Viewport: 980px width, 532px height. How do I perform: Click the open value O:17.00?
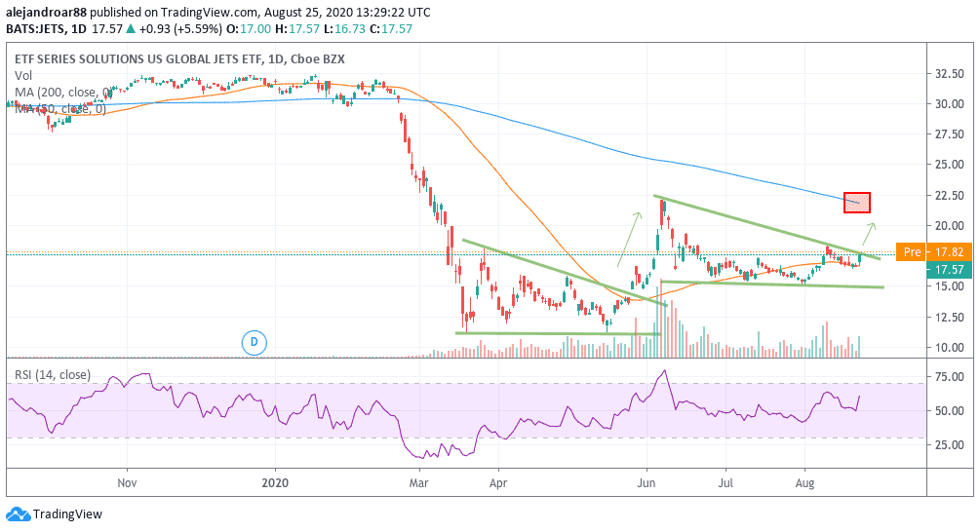tap(249, 28)
